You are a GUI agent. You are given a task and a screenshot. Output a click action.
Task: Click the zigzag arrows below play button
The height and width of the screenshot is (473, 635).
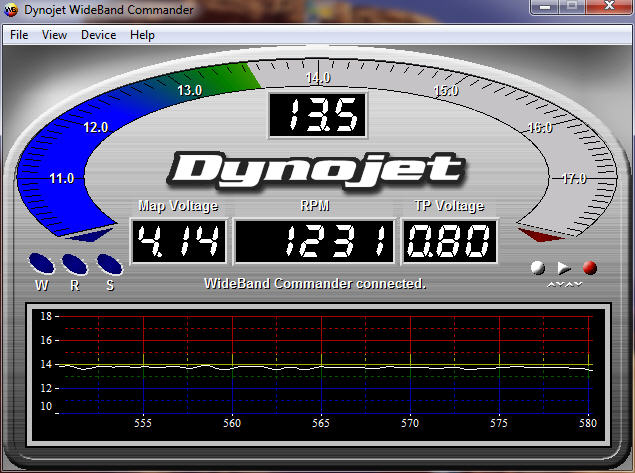click(x=563, y=285)
